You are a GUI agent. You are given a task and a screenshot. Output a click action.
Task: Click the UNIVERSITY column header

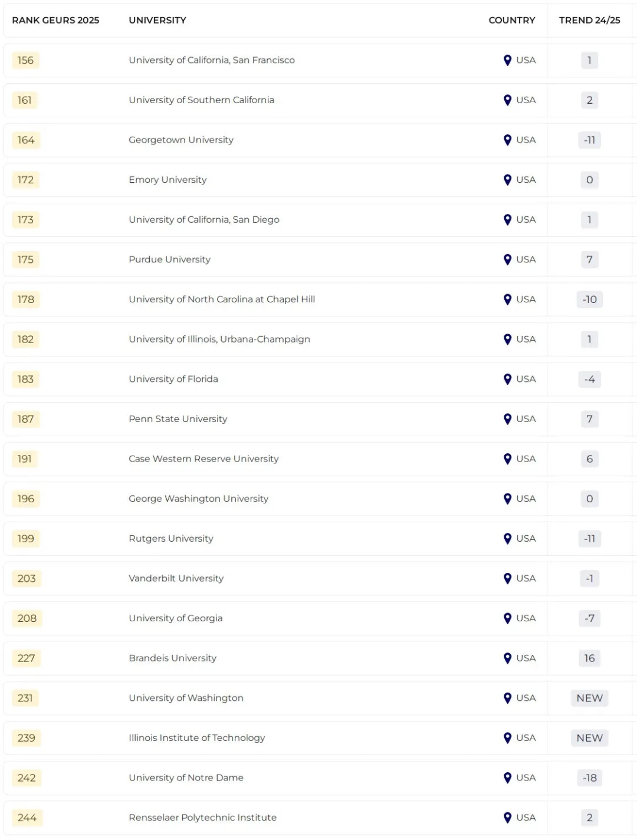(x=157, y=20)
